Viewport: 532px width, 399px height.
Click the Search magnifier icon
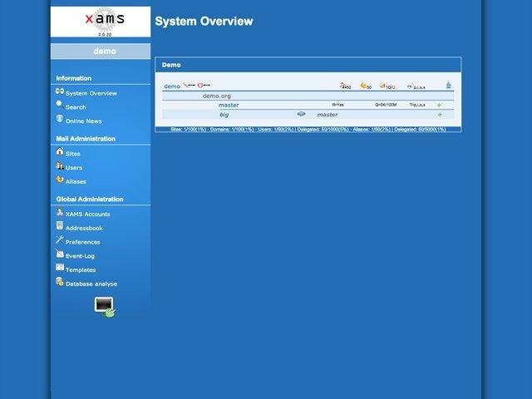pos(60,105)
